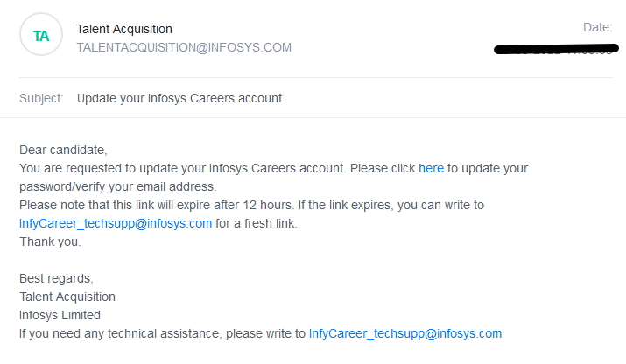The width and height of the screenshot is (626, 364).
Task: Click the green TA sender avatar
Action: pyautogui.click(x=41, y=35)
